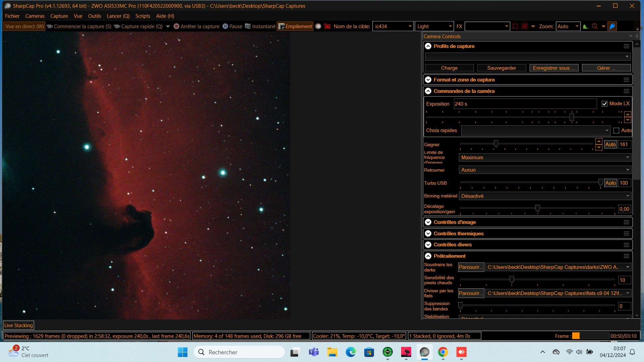
Task: Open the Fichier menu
Action: 12,16
